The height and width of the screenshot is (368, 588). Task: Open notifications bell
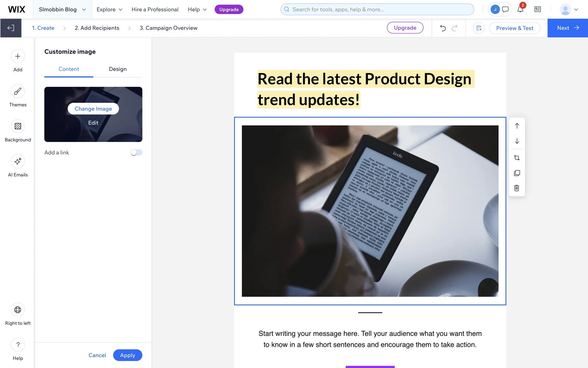coord(520,9)
